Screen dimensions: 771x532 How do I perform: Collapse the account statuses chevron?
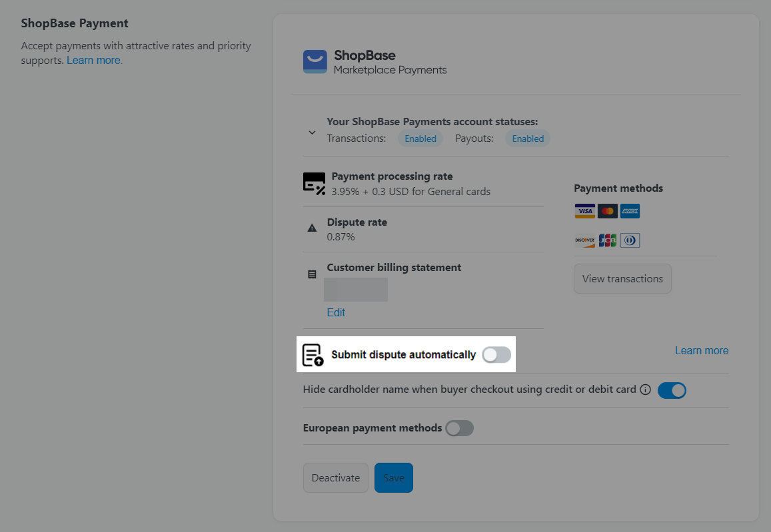pos(312,133)
